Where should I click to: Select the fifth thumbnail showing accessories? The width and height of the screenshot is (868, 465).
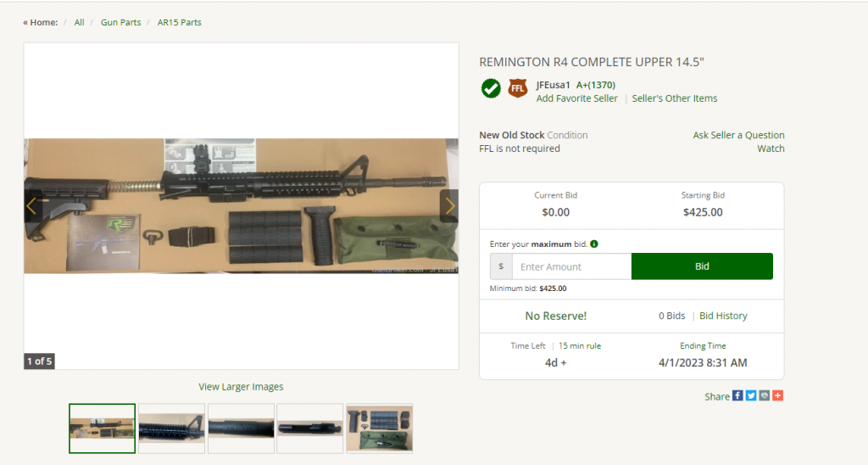[379, 429]
